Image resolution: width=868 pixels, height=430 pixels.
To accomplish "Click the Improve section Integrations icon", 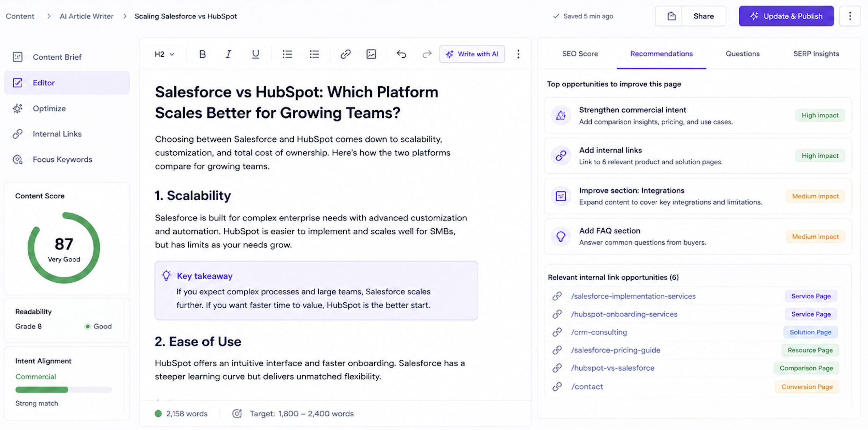I will 561,196.
